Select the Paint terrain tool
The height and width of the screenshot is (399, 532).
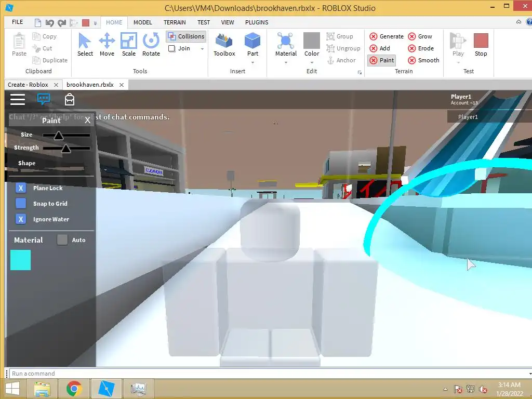pos(382,60)
